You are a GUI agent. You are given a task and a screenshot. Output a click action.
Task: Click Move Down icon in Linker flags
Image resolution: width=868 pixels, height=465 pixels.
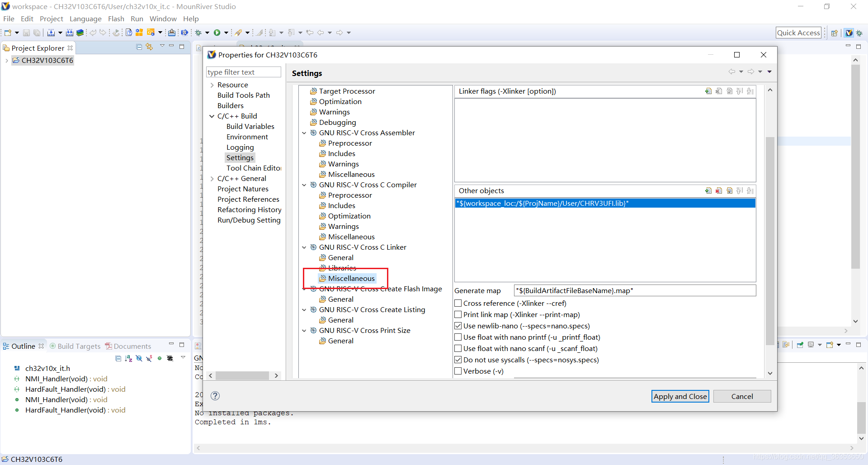click(750, 91)
